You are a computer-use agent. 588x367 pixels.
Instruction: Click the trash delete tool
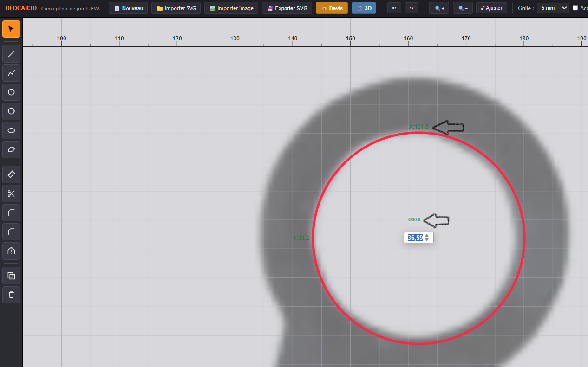[x=11, y=295]
